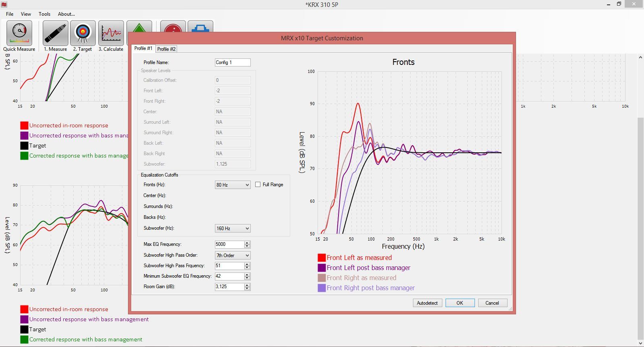
Task: Click Front Right as measured swatch
Action: coord(322,278)
